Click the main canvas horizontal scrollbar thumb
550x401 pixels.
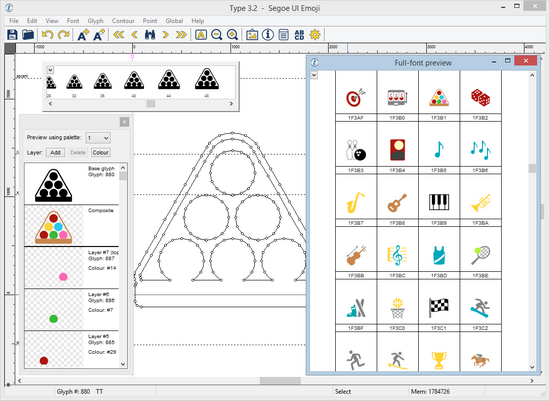click(280, 380)
